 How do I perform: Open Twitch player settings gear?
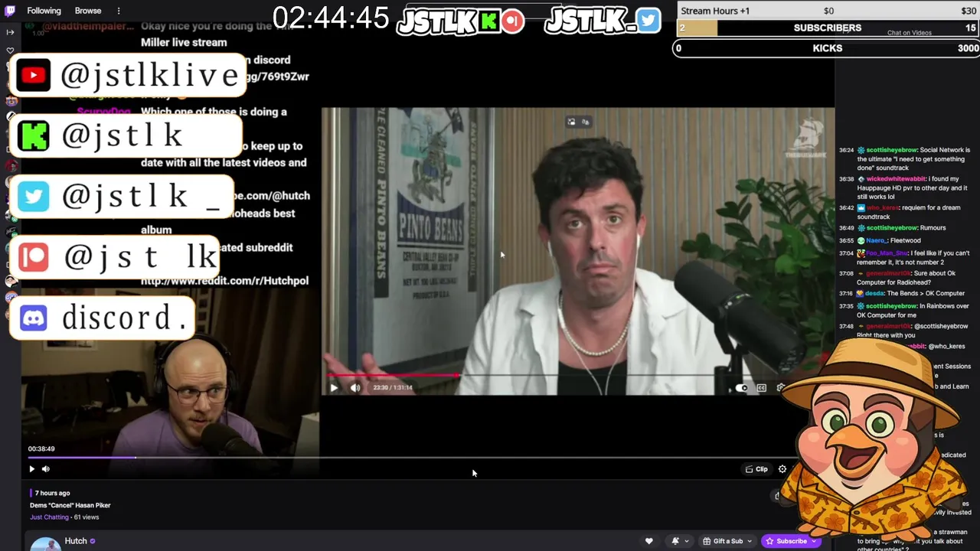pos(782,469)
